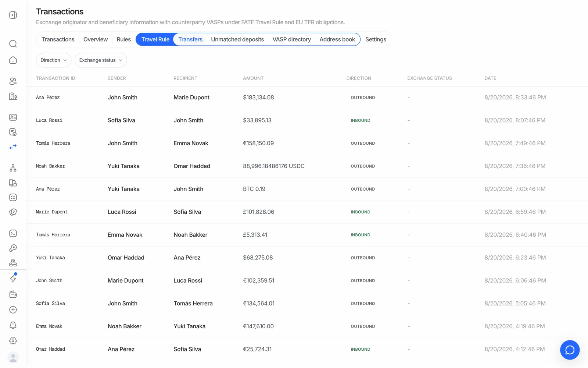Switch to the Rules tab
Viewport: 588px width, 368px height.
[123, 39]
